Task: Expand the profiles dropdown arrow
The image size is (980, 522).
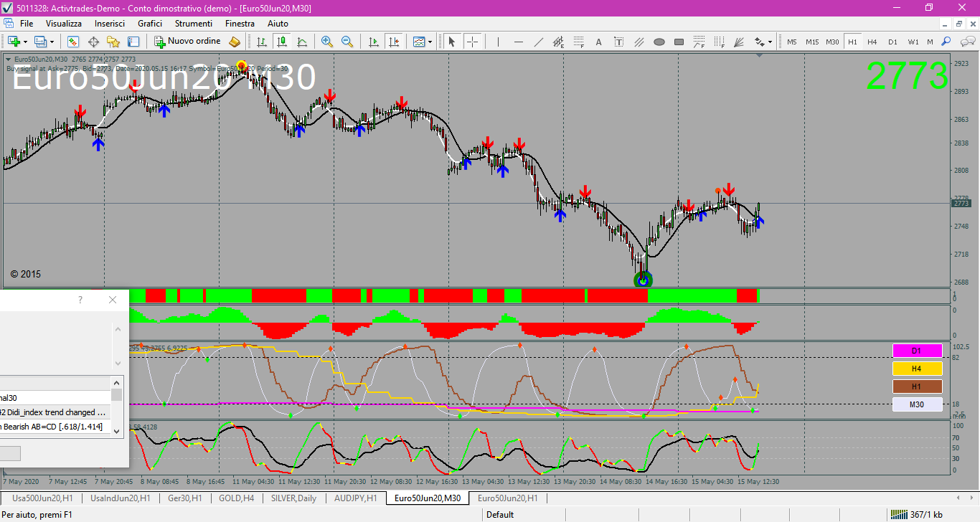Action: pyautogui.click(x=52, y=42)
